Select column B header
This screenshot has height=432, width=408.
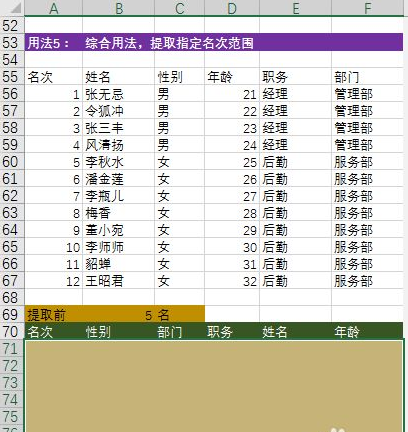point(119,8)
